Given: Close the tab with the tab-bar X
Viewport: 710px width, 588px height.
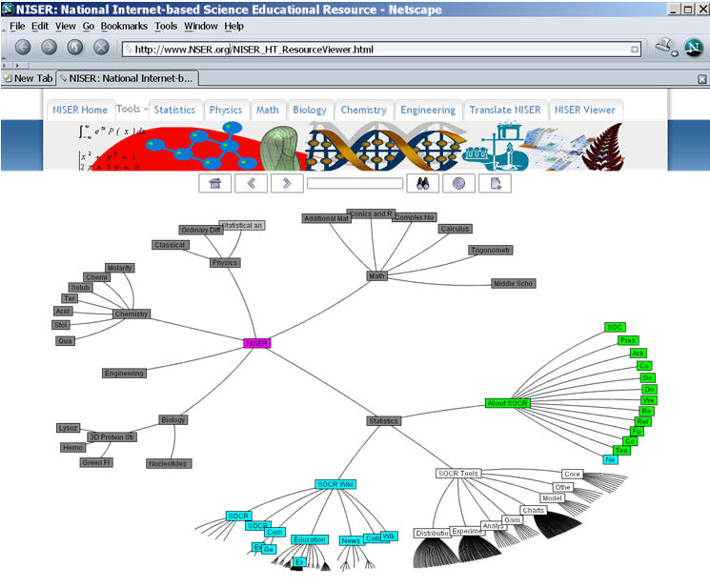Looking at the screenshot, I should point(701,79).
